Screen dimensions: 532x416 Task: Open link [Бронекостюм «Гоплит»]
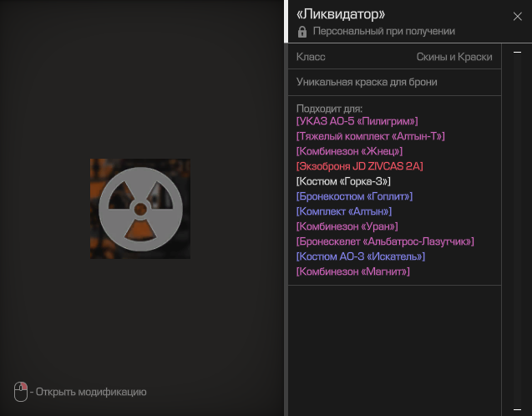tap(354, 196)
